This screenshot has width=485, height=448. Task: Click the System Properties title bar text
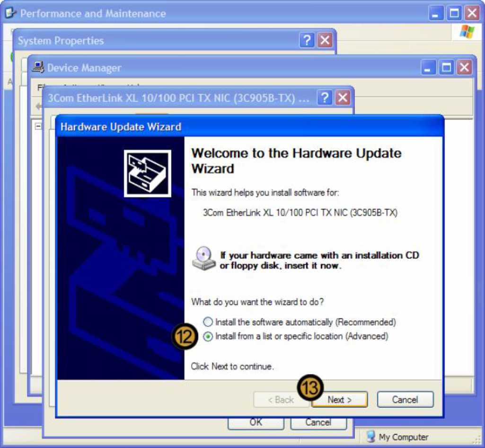(x=61, y=41)
